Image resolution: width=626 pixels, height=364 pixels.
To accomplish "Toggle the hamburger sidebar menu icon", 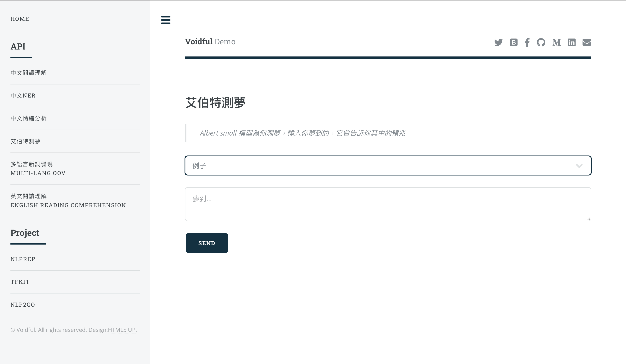I will pyautogui.click(x=166, y=20).
